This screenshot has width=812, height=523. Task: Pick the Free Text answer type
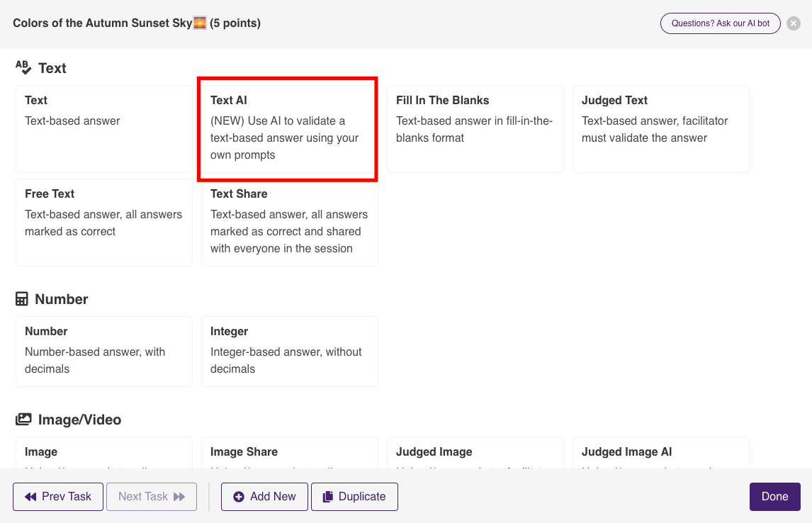pos(103,222)
